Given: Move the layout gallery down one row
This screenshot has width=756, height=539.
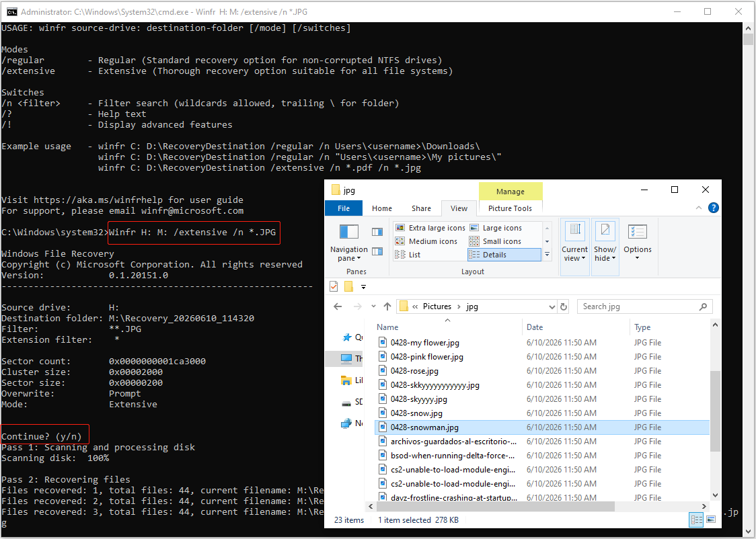Looking at the screenshot, I should pos(547,241).
